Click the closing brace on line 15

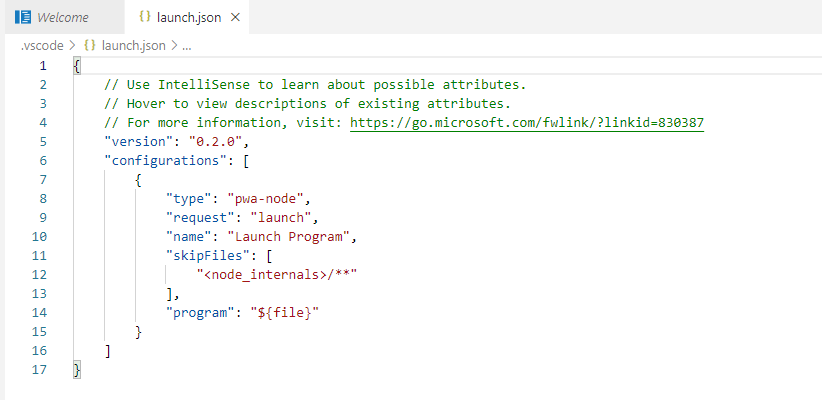click(138, 332)
